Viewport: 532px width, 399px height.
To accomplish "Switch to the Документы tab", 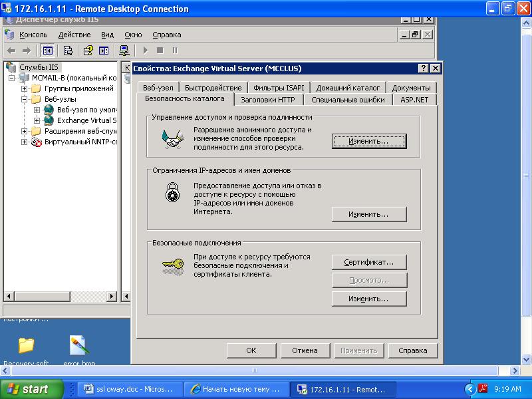I will 411,88.
